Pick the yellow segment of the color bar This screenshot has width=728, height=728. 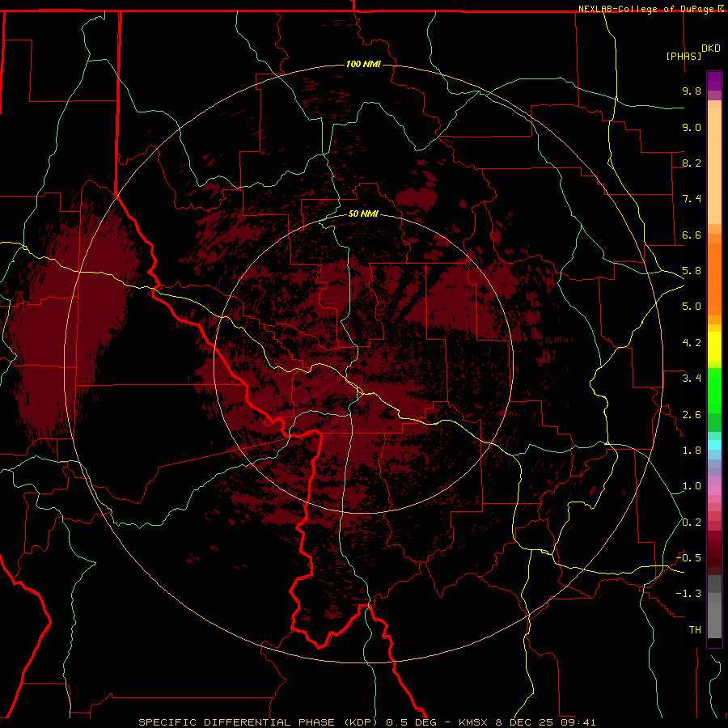point(714,346)
